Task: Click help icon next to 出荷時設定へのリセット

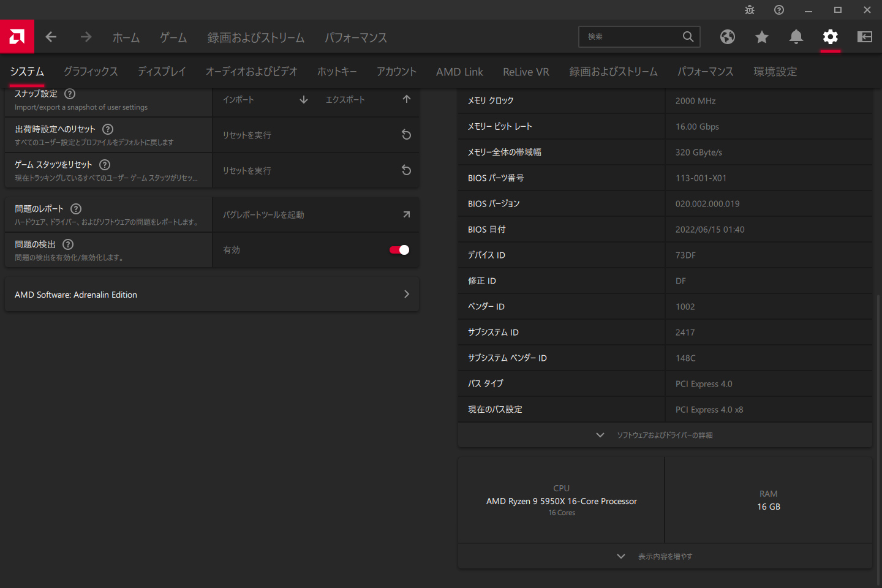Action: point(108,129)
